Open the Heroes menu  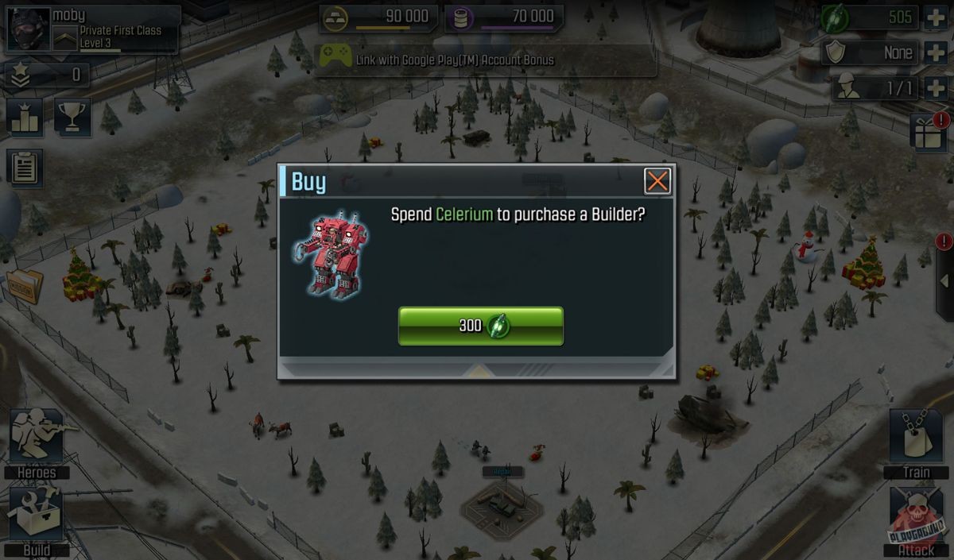pyautogui.click(x=37, y=443)
